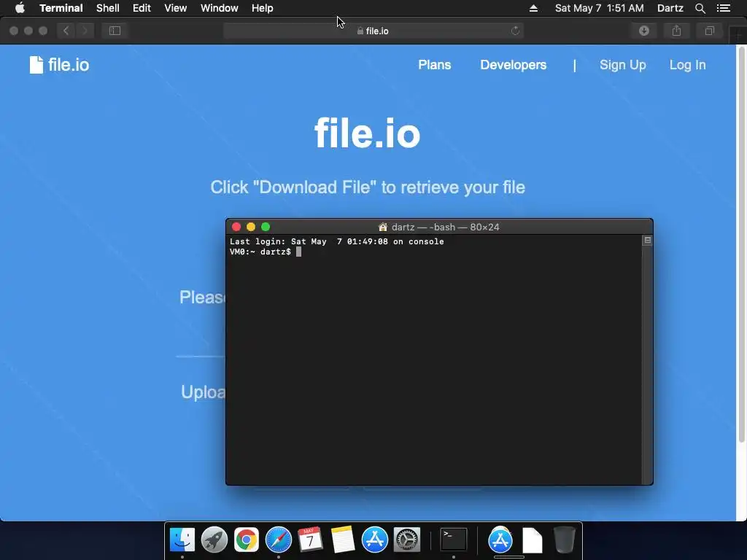Image resolution: width=747 pixels, height=560 pixels.
Task: Minimize the Terminal window yellow button
Action: (x=251, y=227)
